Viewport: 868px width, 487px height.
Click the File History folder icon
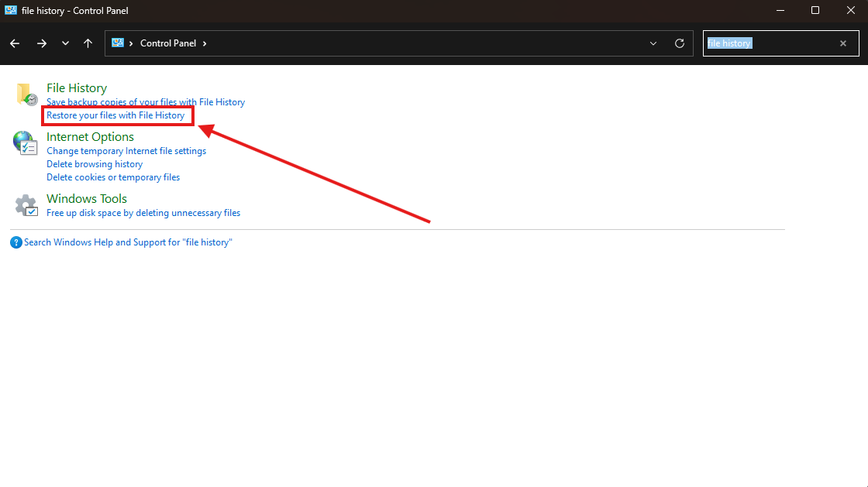26,94
